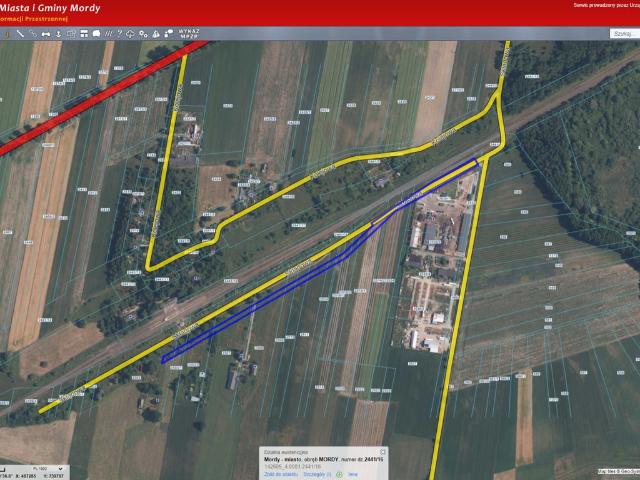Click the cloud upload toolbar icon
Image resolution: width=640 pixels, height=480 pixels.
coord(130,34)
